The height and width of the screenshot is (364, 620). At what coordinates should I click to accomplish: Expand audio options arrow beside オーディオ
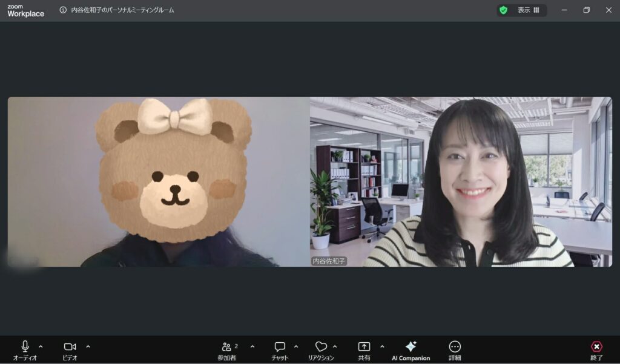pyautogui.click(x=41, y=346)
